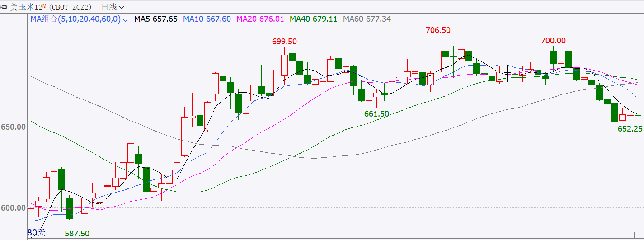
Task: Select the MA10 667.60 label
Action: (207, 19)
